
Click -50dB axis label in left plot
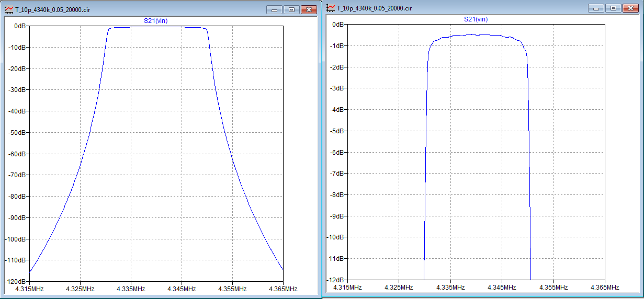[x=17, y=133]
